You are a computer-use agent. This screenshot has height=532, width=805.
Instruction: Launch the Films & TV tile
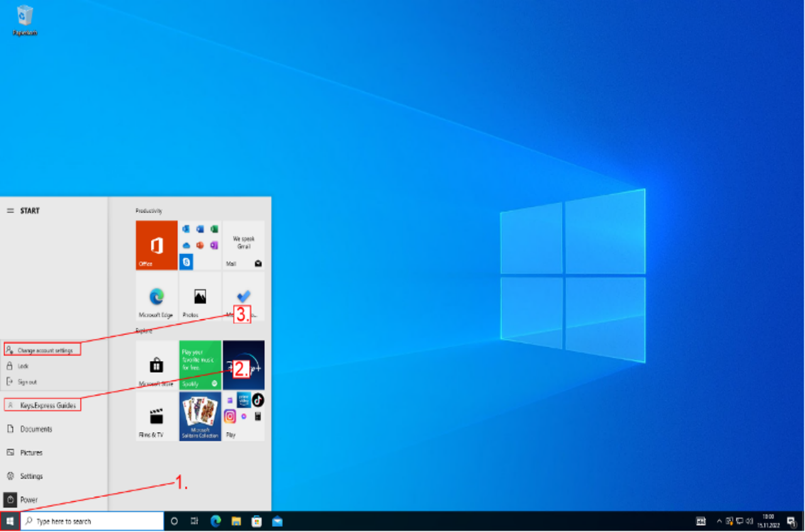click(x=157, y=416)
